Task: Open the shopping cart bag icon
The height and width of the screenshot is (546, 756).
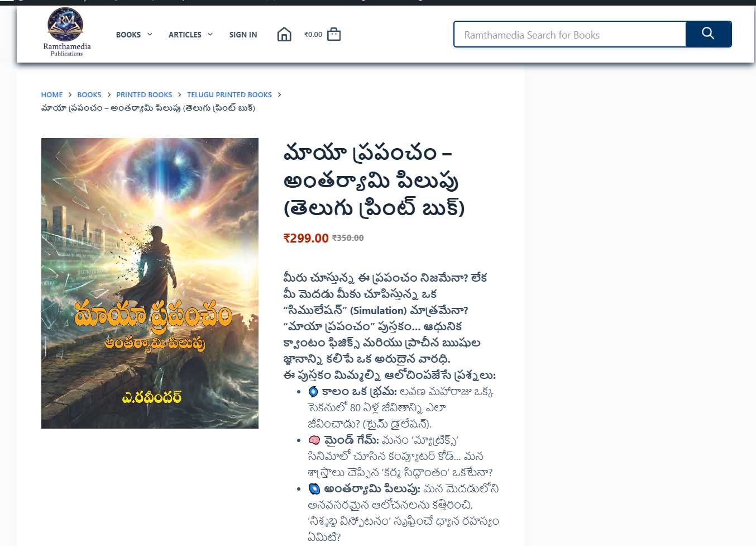Action: (334, 34)
